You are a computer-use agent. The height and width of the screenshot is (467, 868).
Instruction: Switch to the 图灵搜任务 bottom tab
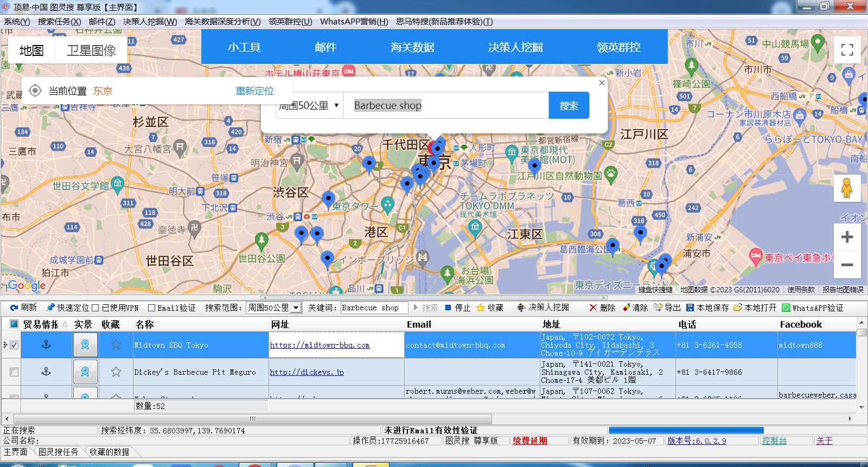tap(59, 451)
